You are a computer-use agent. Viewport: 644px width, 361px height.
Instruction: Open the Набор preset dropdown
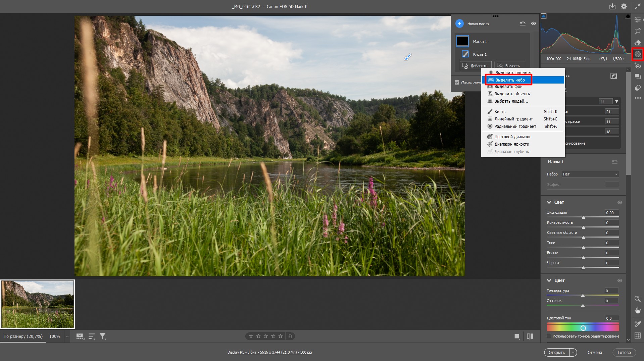click(x=590, y=174)
